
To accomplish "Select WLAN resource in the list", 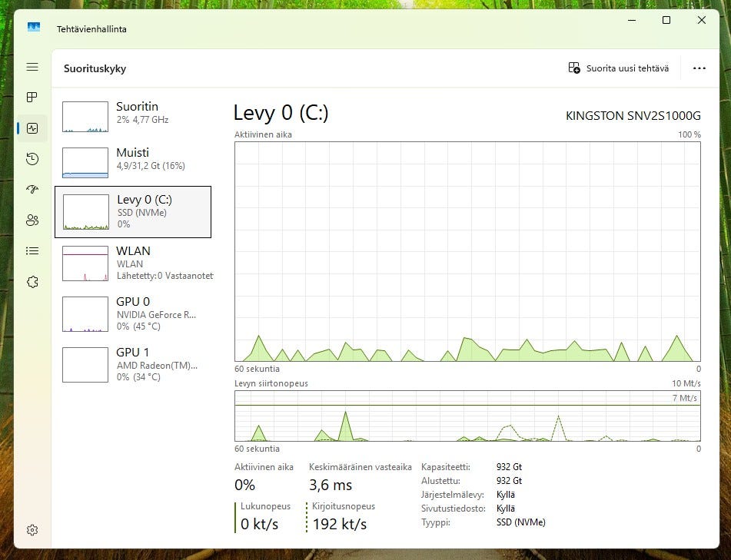I will [133, 263].
